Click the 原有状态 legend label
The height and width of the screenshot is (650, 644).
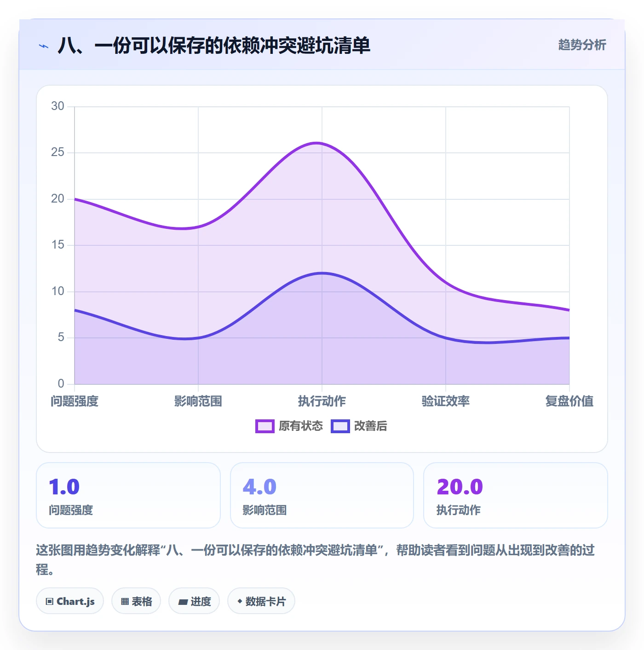(301, 426)
